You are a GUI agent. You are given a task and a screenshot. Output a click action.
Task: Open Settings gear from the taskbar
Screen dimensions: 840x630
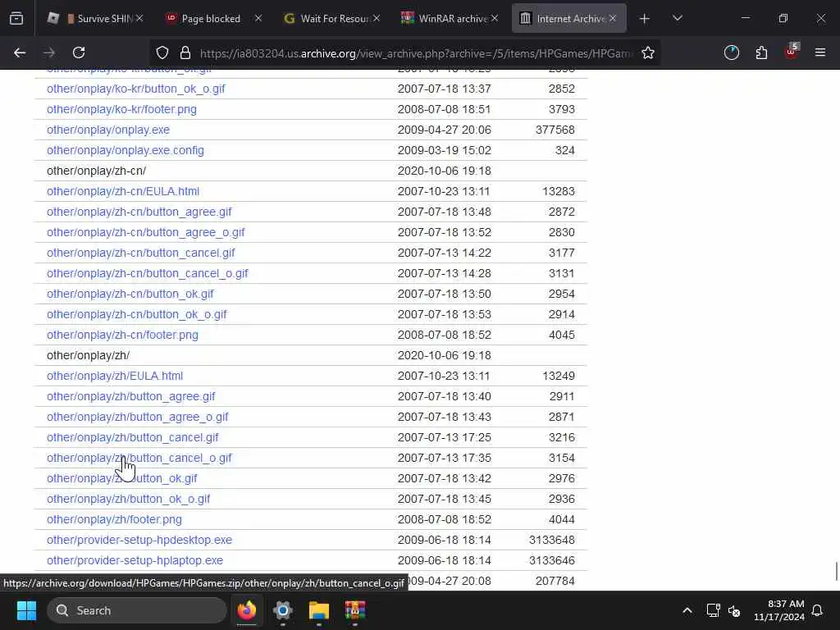click(x=283, y=610)
